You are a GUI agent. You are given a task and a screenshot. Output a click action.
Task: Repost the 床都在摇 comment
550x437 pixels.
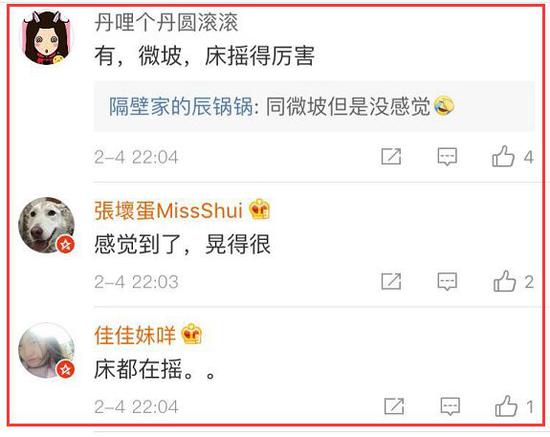coord(394,406)
